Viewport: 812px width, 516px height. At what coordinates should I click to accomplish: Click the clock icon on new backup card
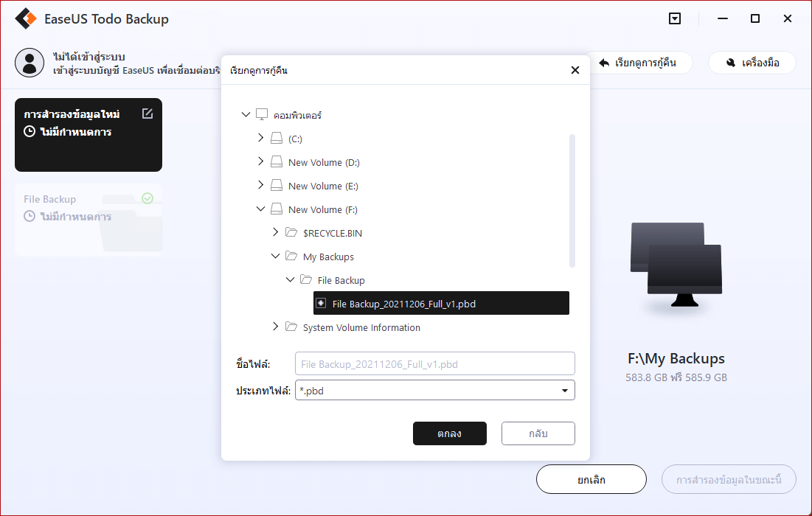[x=30, y=131]
